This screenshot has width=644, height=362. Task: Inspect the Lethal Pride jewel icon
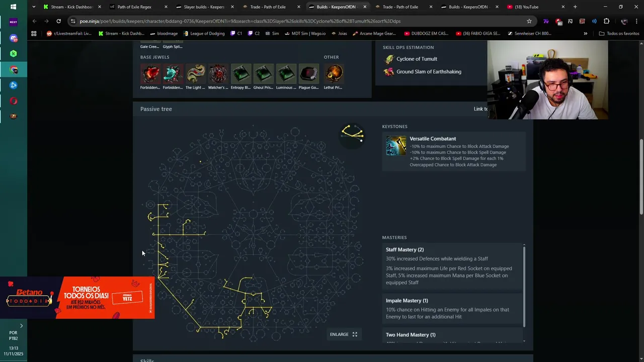tap(333, 74)
